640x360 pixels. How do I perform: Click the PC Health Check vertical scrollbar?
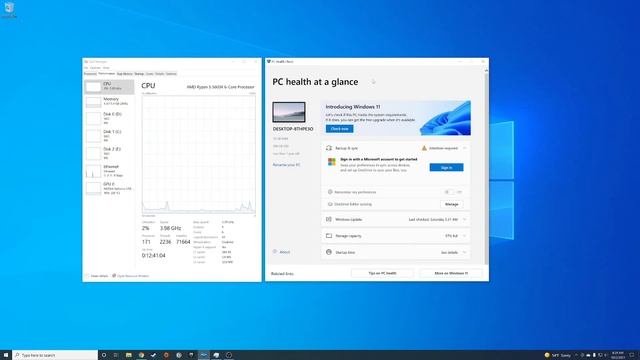486,167
